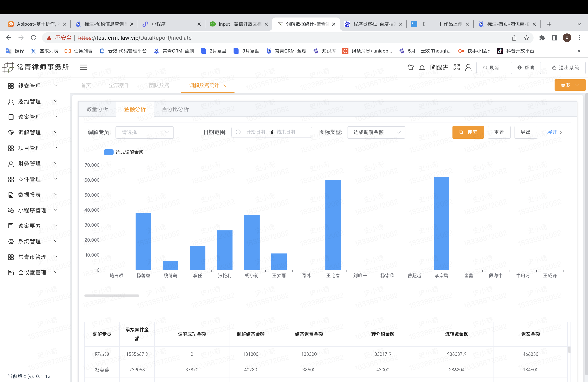Click the 开始日期 date input
Viewport: 588px width, 382px height.
pos(255,132)
